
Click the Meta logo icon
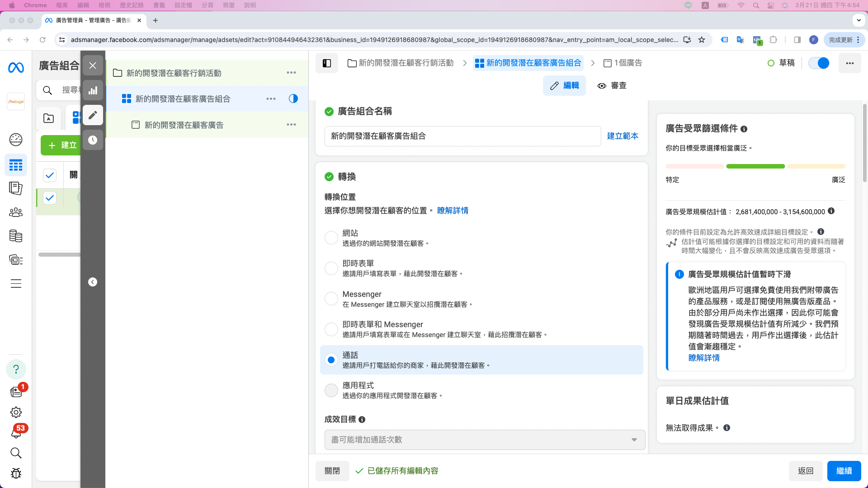[16, 67]
